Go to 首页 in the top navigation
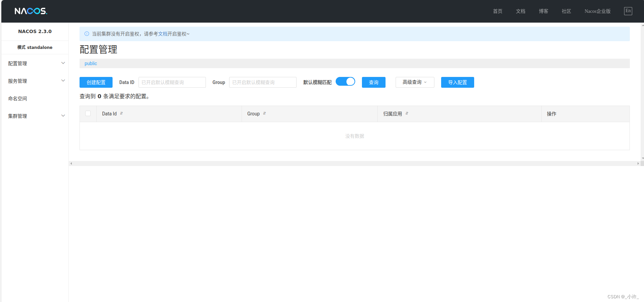This screenshot has height=302, width=644. click(x=497, y=11)
